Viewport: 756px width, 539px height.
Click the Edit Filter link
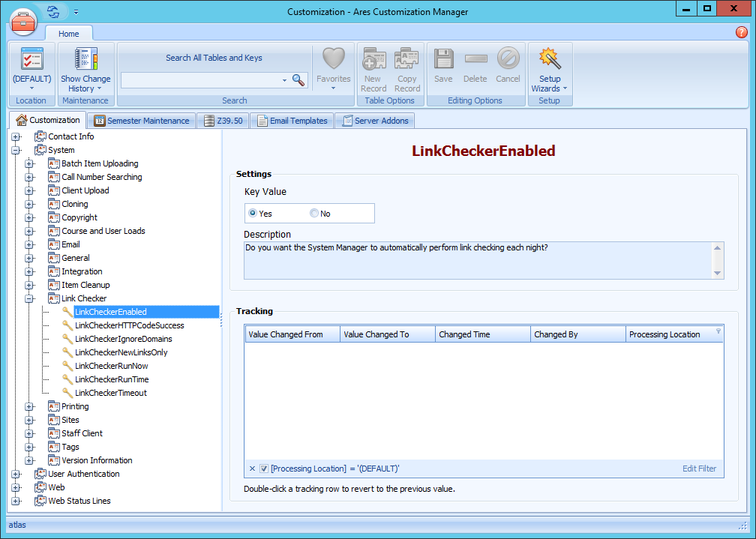[x=698, y=469]
